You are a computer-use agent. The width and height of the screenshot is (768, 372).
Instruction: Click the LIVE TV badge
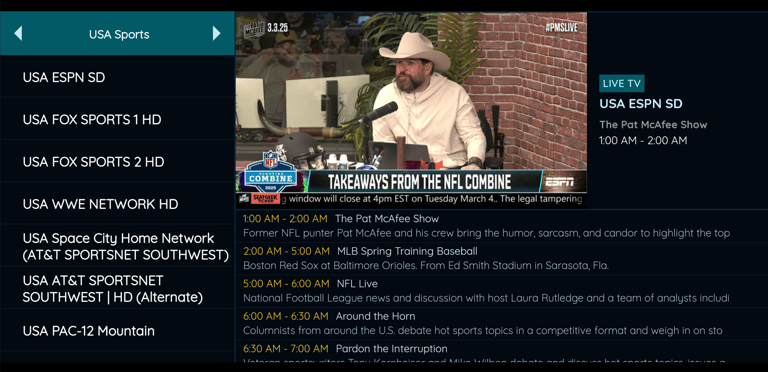(x=622, y=83)
